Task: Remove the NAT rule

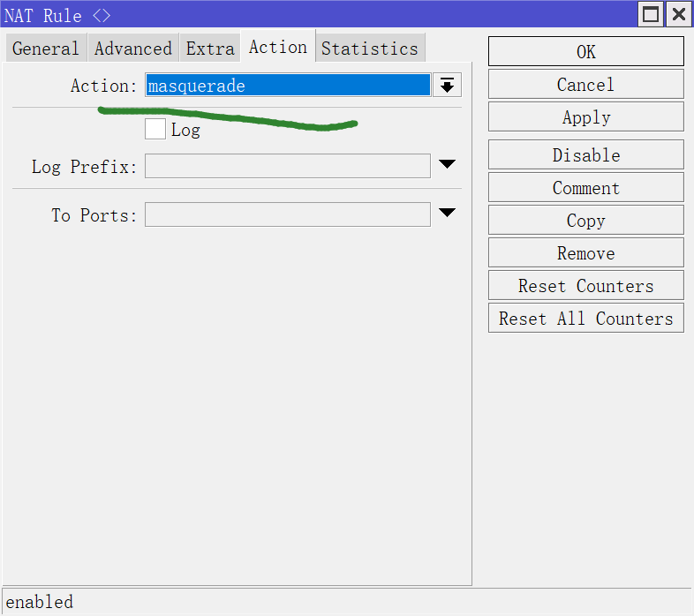Action: tap(585, 253)
